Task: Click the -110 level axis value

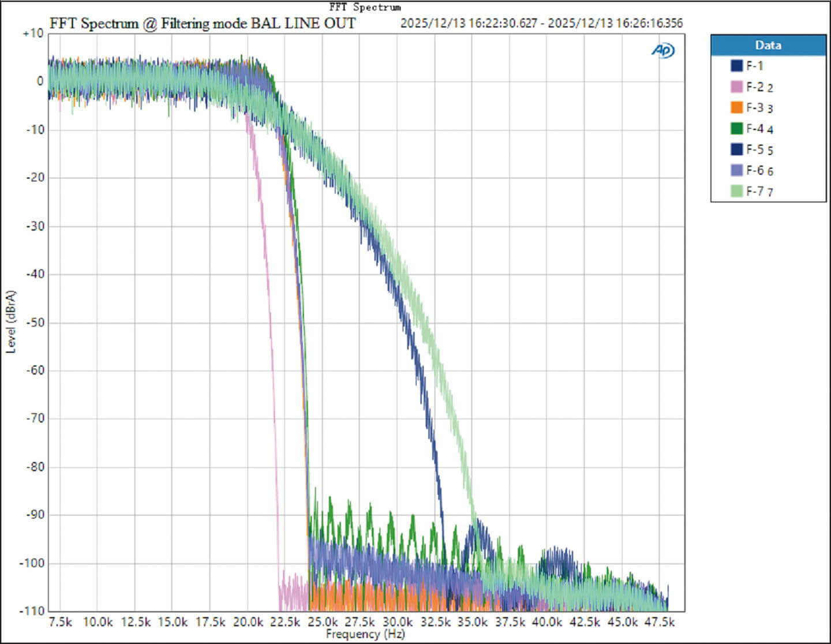Action: [x=32, y=611]
